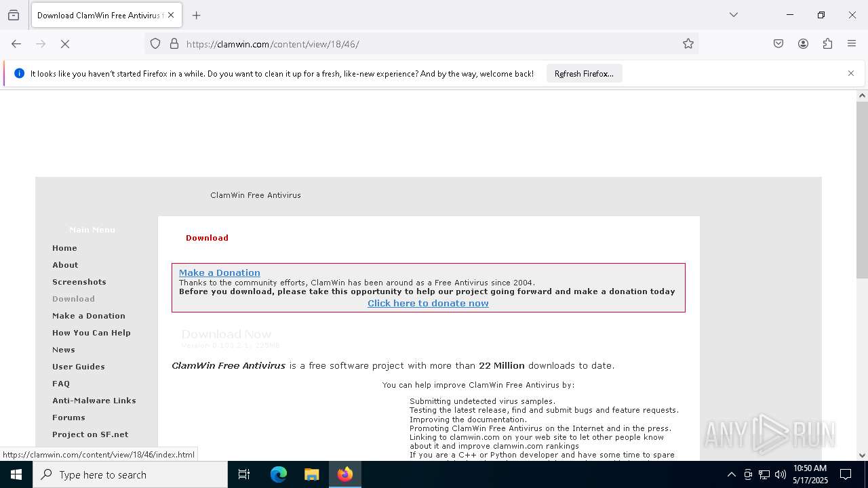Click the page vertical scrollbar
Screen dimensions: 868x488
[862, 190]
